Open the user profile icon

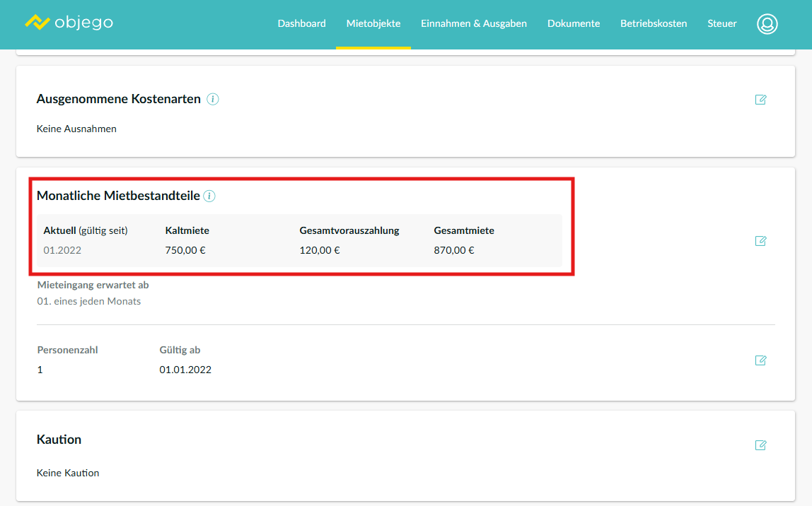coord(767,24)
